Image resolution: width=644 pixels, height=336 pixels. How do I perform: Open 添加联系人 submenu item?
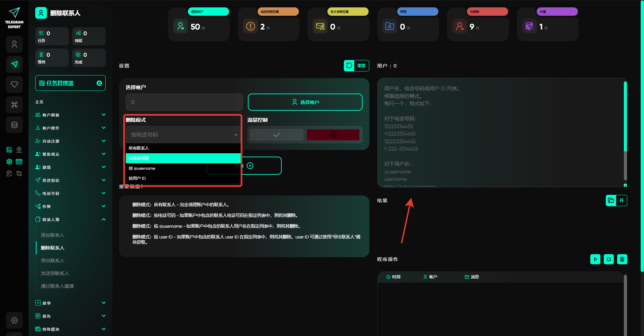point(53,235)
